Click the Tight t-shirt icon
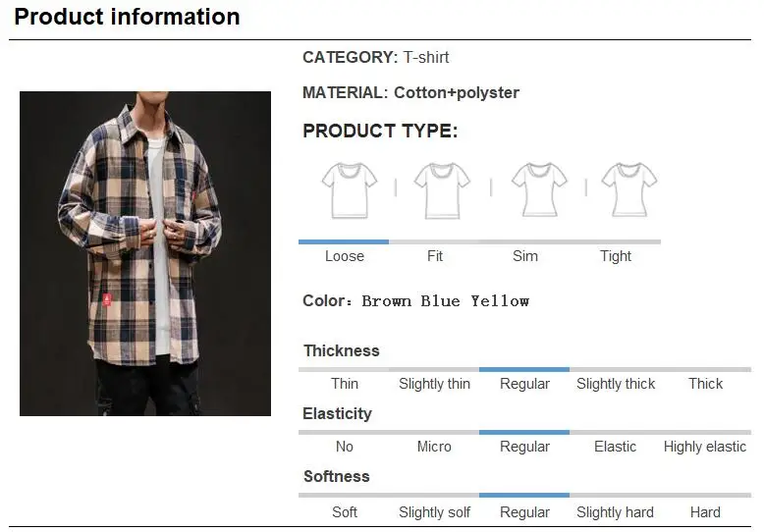 coord(629,190)
